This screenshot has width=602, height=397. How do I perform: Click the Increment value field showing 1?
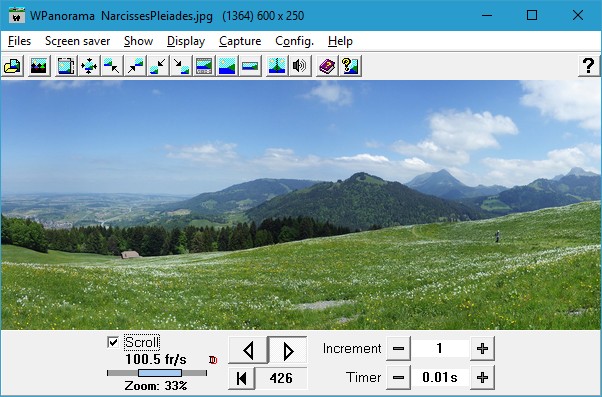[440, 349]
